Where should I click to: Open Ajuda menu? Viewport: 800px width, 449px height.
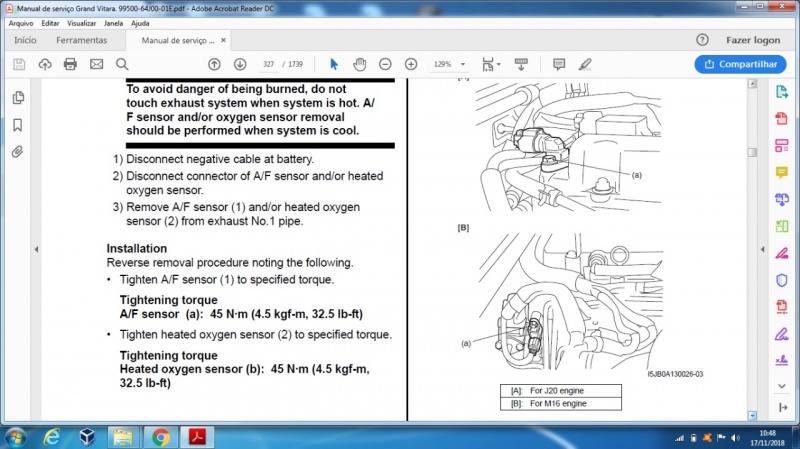140,23
